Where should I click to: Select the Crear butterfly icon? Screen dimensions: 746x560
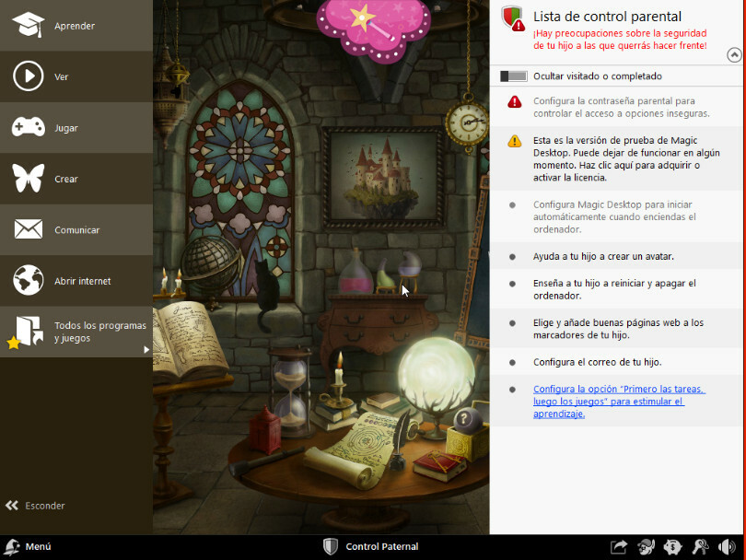point(29,179)
